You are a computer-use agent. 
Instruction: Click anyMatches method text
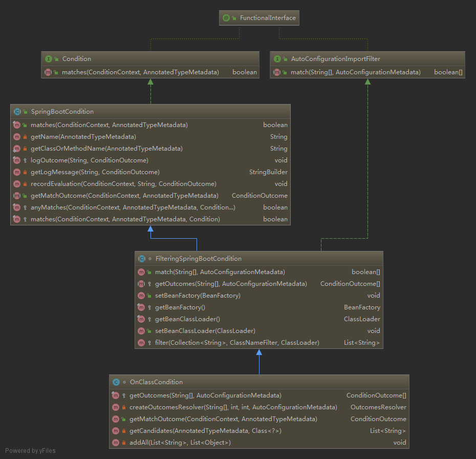[x=133, y=207]
